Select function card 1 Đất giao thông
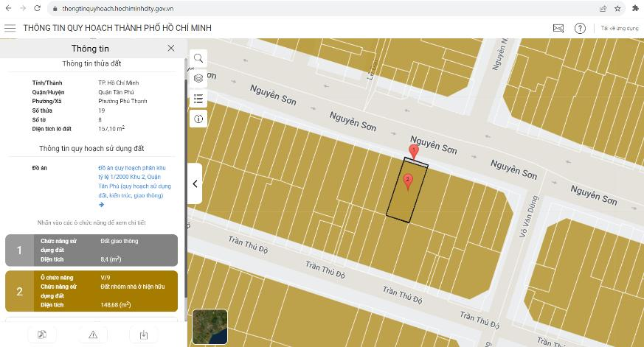Screen dimensions: 644x347 click(x=91, y=250)
